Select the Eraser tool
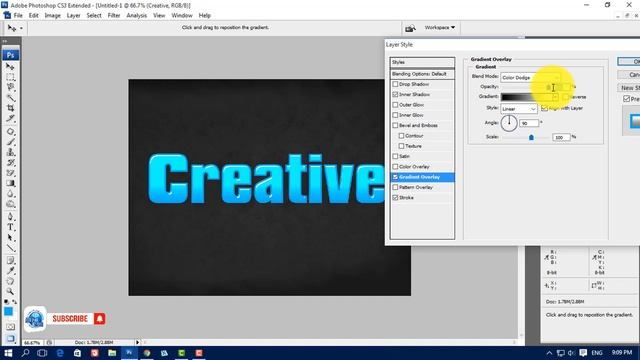This screenshot has width=640, height=360. [x=11, y=173]
